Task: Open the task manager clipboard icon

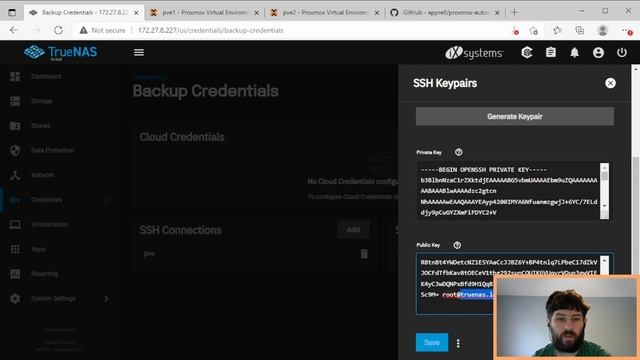Action: point(551,52)
